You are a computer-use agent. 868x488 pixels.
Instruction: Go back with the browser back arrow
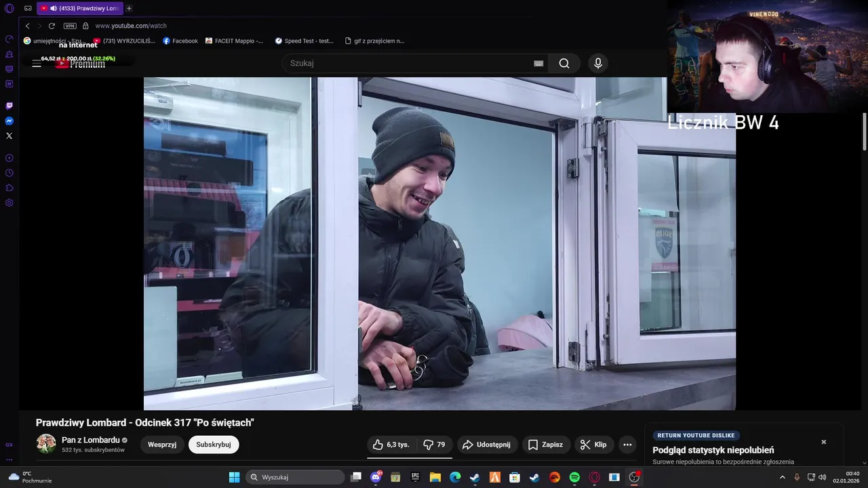click(x=28, y=26)
